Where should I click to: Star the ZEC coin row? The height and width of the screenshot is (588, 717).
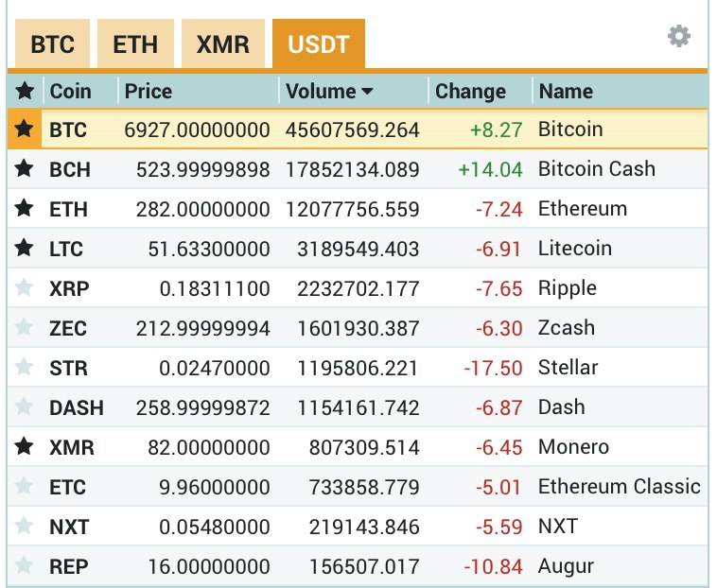tap(24, 328)
